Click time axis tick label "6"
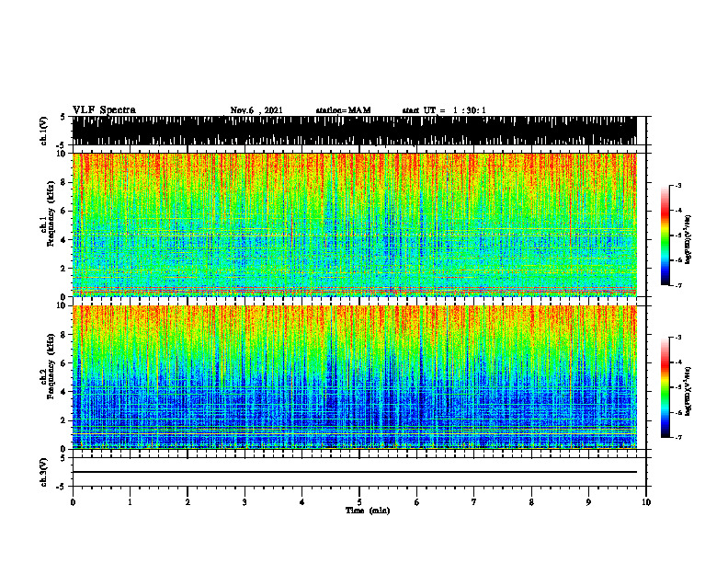 [x=417, y=502]
